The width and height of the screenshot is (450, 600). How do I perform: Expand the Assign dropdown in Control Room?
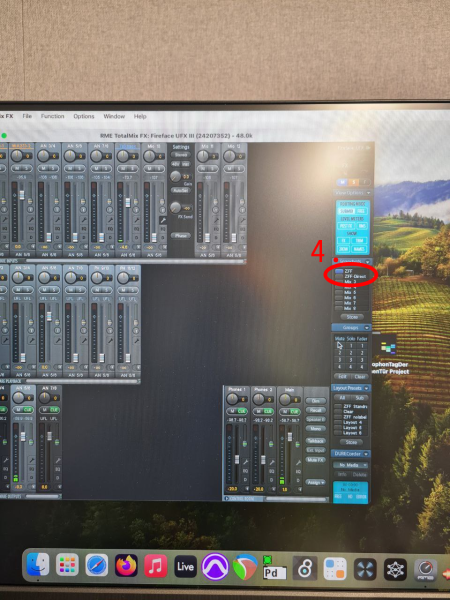(315, 483)
